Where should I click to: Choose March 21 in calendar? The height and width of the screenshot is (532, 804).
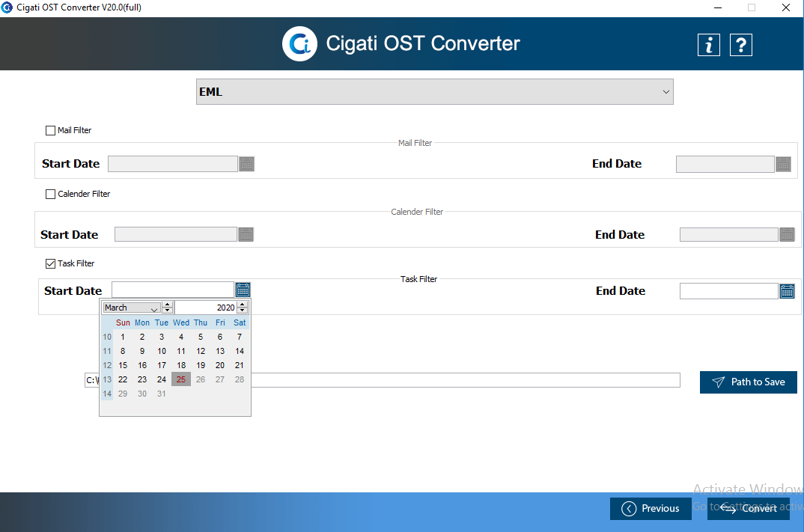pyautogui.click(x=240, y=365)
